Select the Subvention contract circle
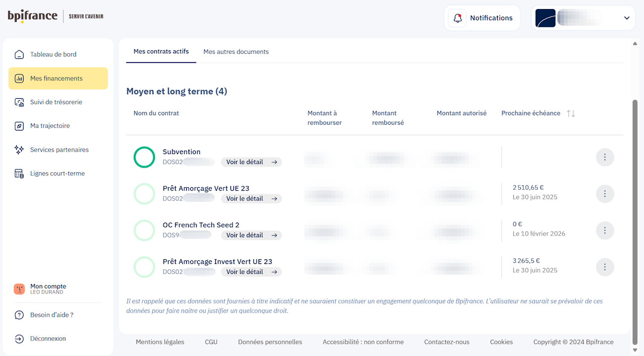 click(x=144, y=157)
